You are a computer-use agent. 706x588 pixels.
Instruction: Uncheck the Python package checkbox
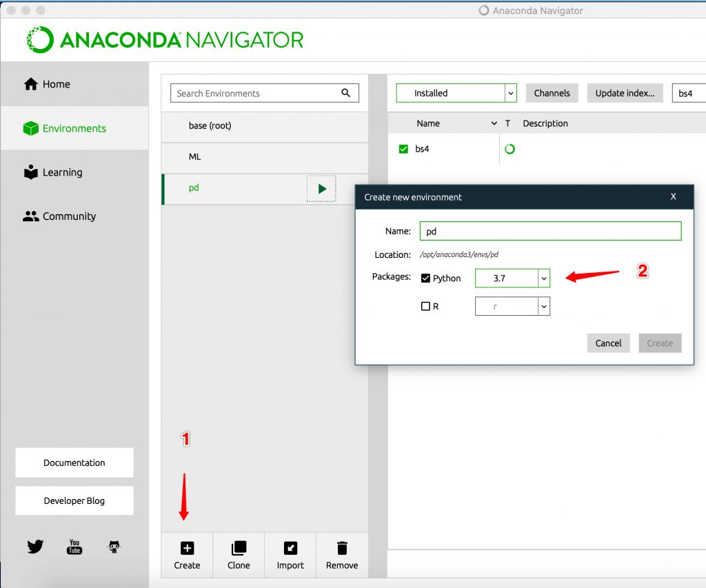pyautogui.click(x=425, y=278)
